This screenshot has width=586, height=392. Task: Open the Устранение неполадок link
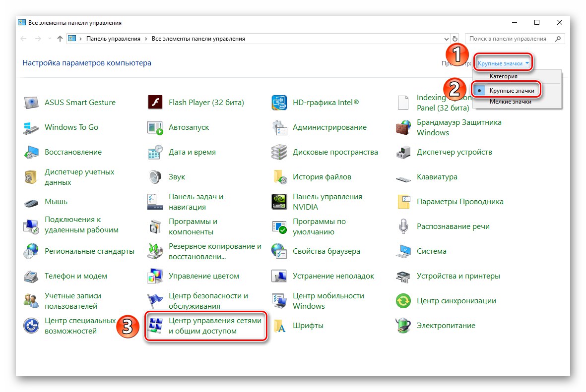(333, 276)
